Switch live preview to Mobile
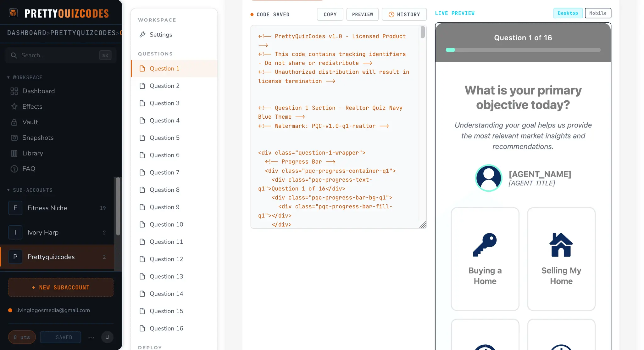 (598, 13)
